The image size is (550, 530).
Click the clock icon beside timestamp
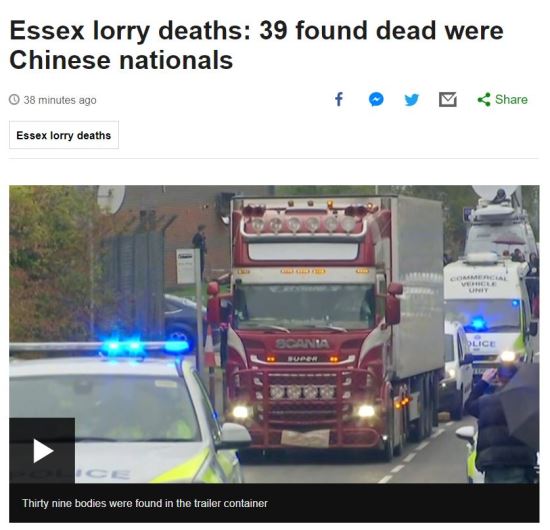pos(14,100)
